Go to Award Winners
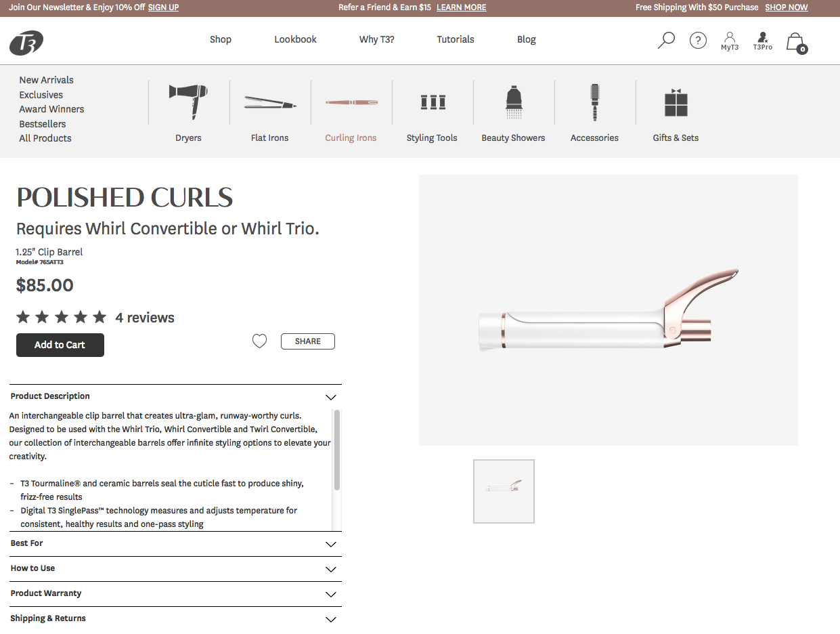840x634 pixels. [51, 109]
